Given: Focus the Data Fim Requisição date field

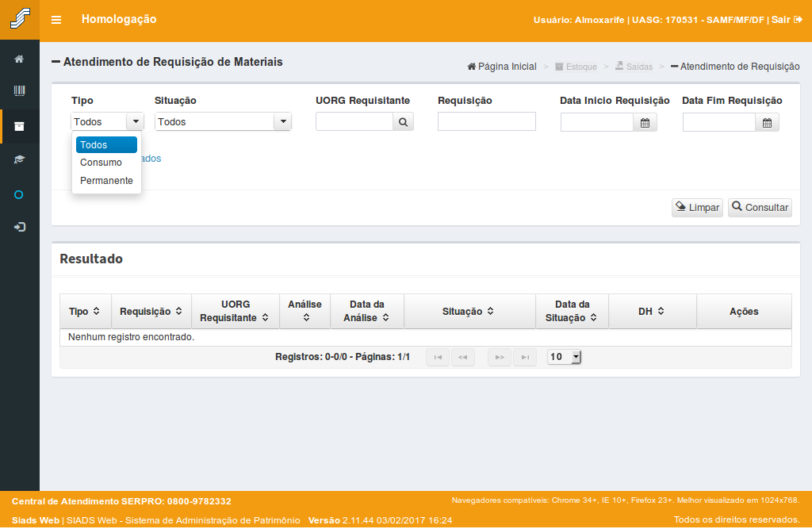Looking at the screenshot, I should tap(719, 123).
